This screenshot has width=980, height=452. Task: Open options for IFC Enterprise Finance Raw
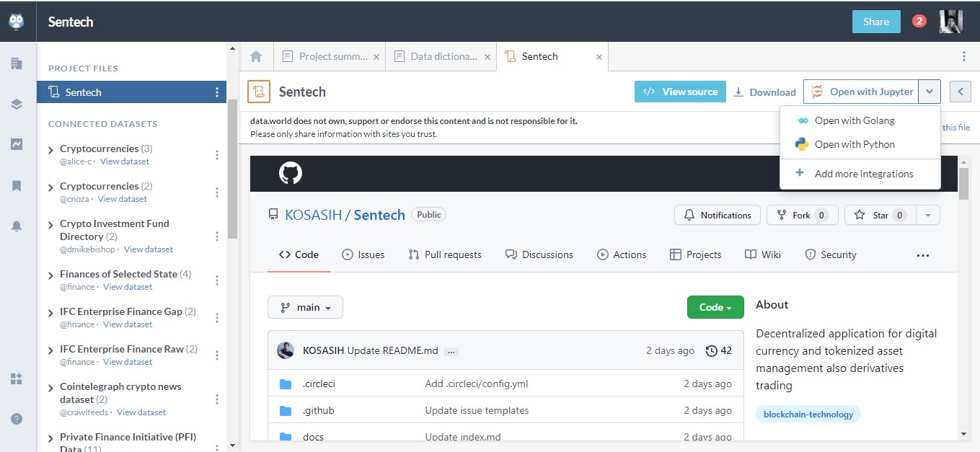(217, 355)
